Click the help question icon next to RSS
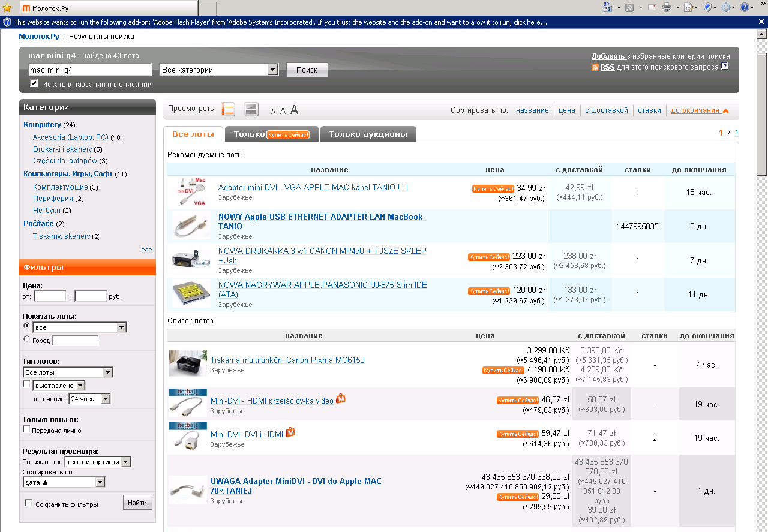The image size is (768, 532). pyautogui.click(x=724, y=66)
